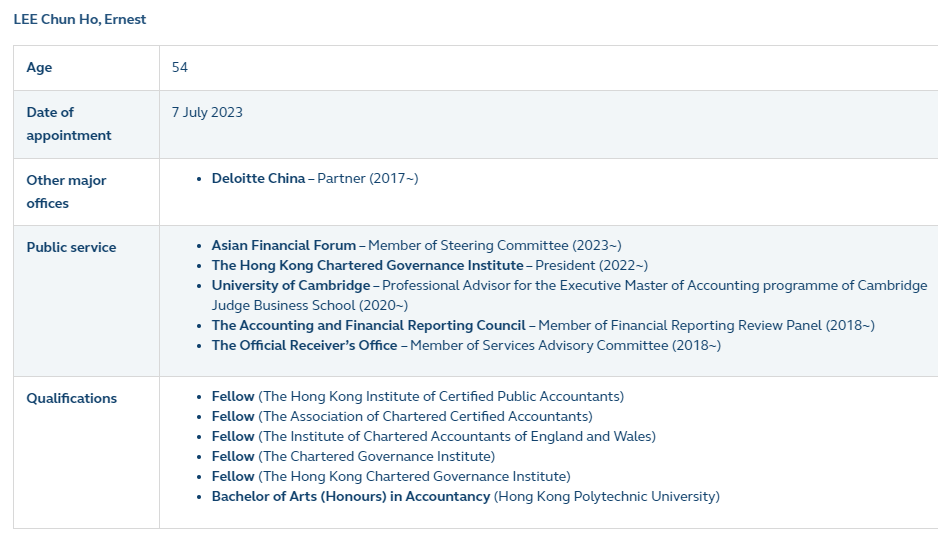
Task: Click the Other major offices label
Action: [66, 191]
